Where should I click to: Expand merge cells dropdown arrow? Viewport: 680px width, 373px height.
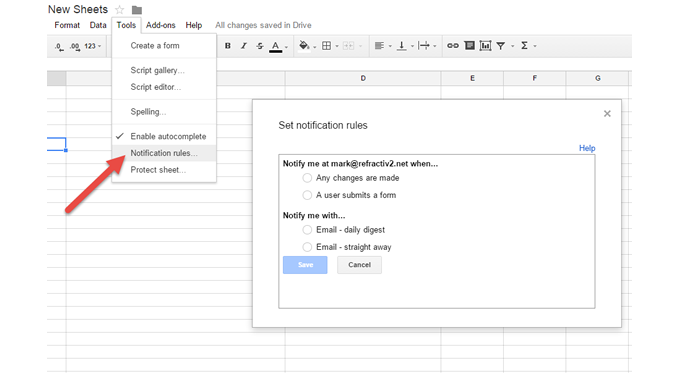(360, 46)
